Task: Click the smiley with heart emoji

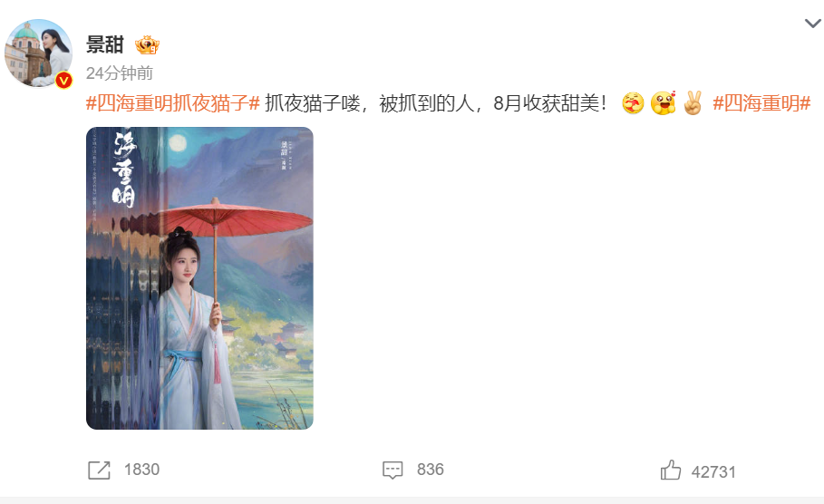Action: [664, 102]
